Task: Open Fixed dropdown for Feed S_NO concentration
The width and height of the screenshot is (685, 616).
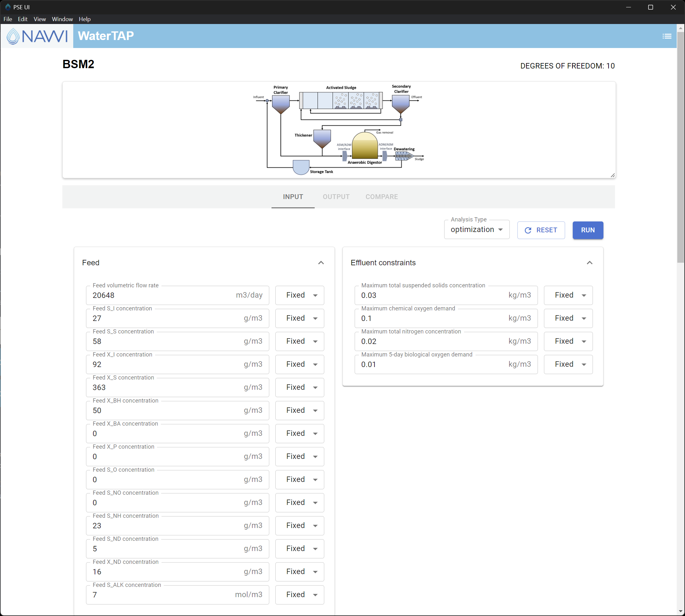Action: coord(300,502)
